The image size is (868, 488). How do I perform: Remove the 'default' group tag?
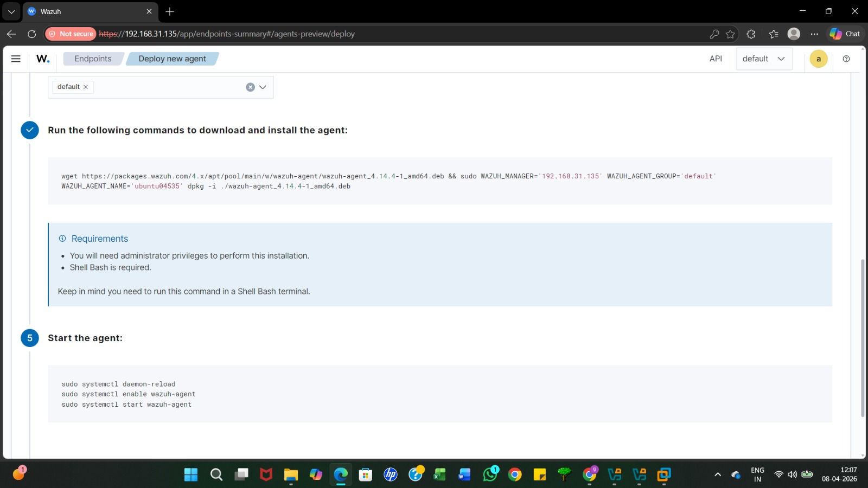[x=86, y=87]
